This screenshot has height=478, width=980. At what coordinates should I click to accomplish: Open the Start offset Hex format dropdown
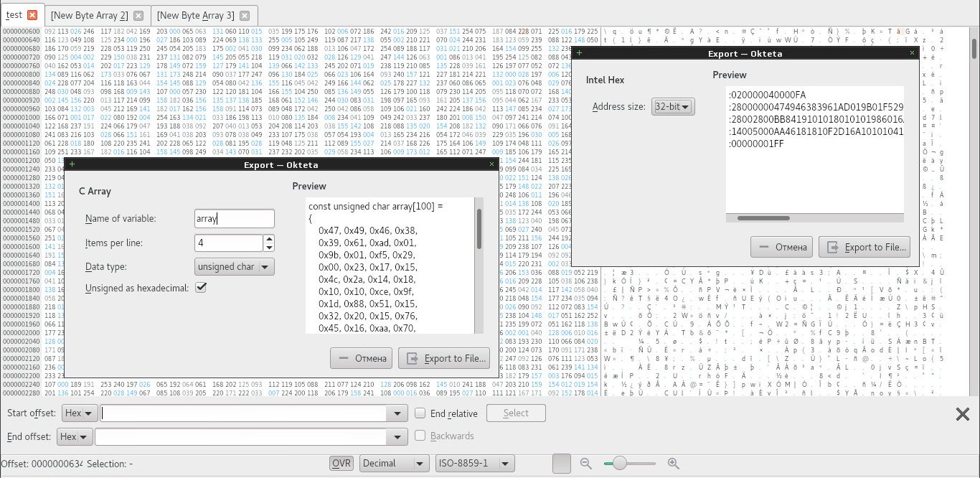pos(80,413)
